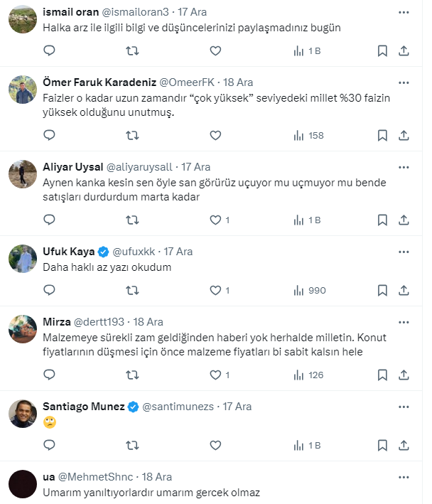Bookmark Ufuk Kaya's tweet

[382, 290]
